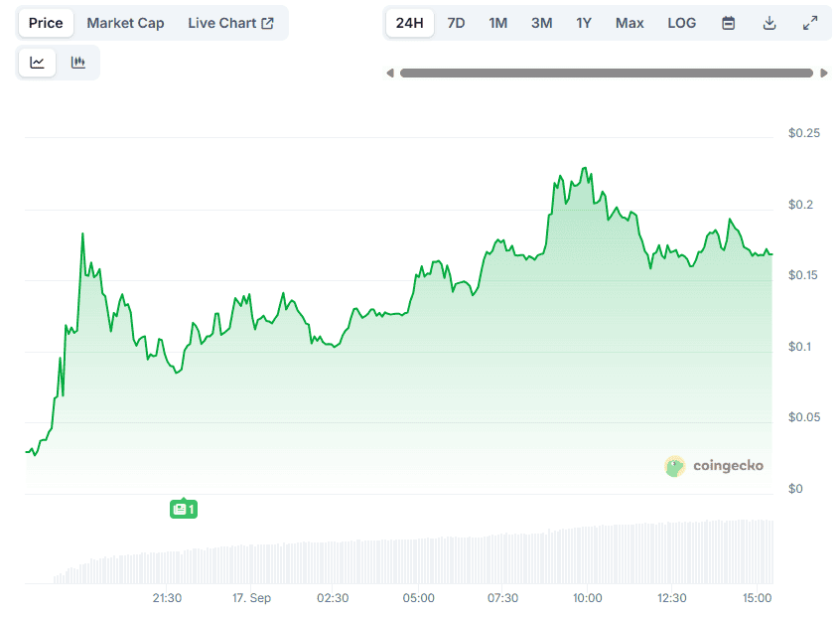
Task: Download the chart data
Action: pyautogui.click(x=770, y=23)
